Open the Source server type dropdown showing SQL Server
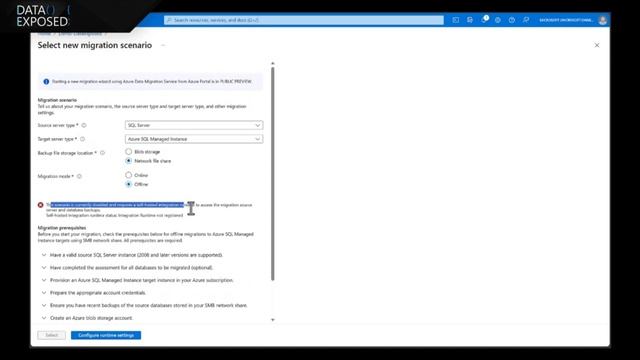This screenshot has height=360, width=640. (x=194, y=125)
